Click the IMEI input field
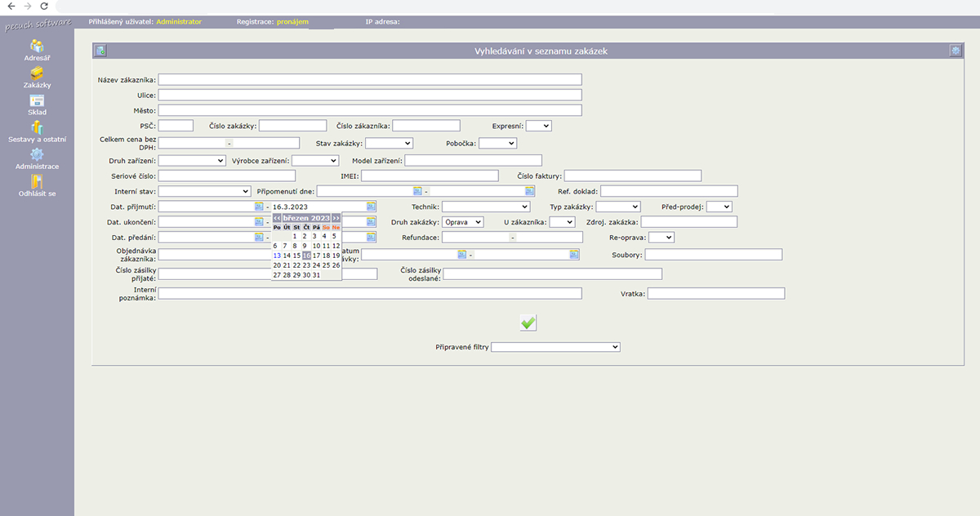The width and height of the screenshot is (980, 516). (430, 176)
